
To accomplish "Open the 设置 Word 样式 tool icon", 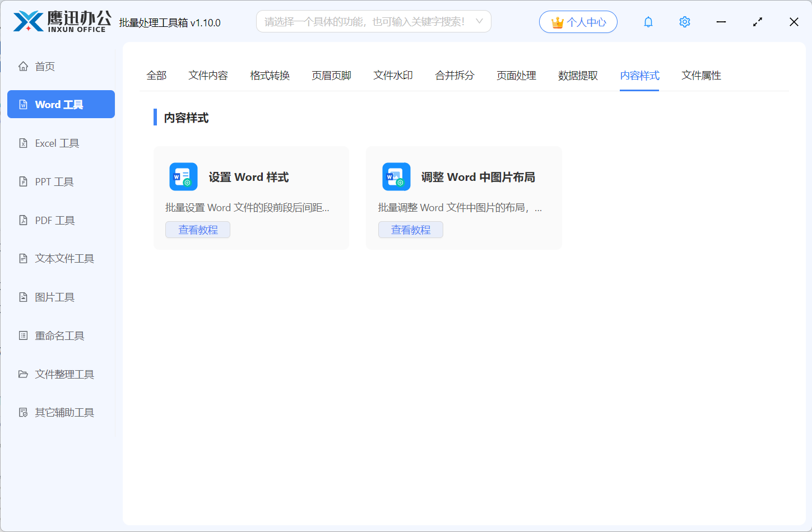I will pos(185,176).
